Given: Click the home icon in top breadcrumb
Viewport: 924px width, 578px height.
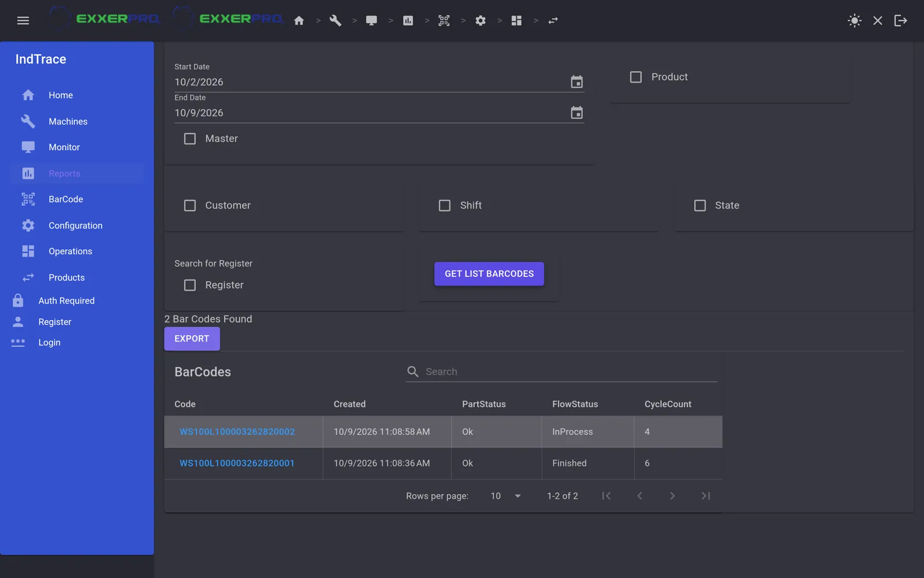Looking at the screenshot, I should (x=299, y=21).
